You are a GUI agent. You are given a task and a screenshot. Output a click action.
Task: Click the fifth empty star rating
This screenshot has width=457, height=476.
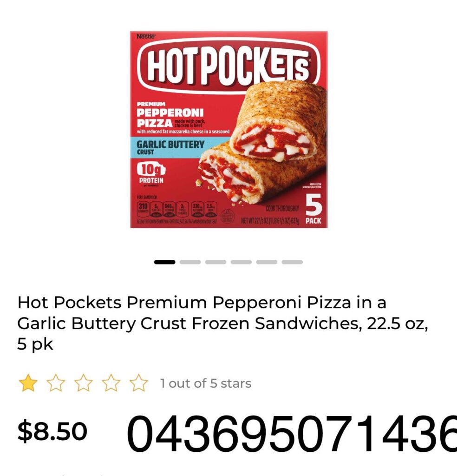tap(138, 383)
